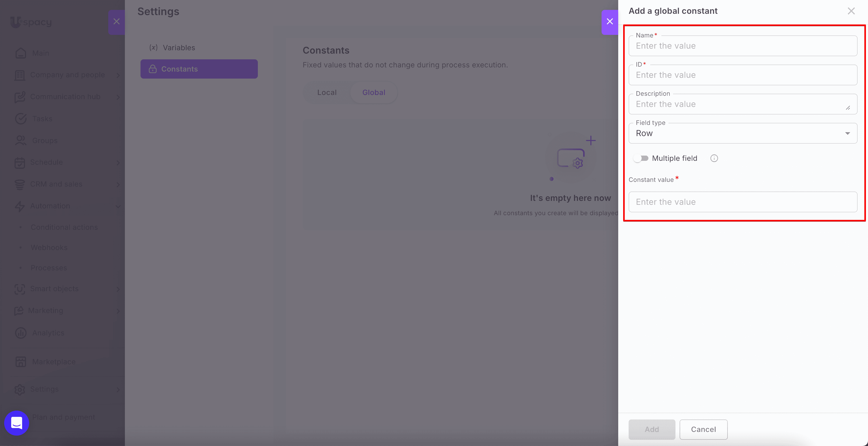Open Conditional actions submenu item
868x446 pixels.
click(x=64, y=227)
